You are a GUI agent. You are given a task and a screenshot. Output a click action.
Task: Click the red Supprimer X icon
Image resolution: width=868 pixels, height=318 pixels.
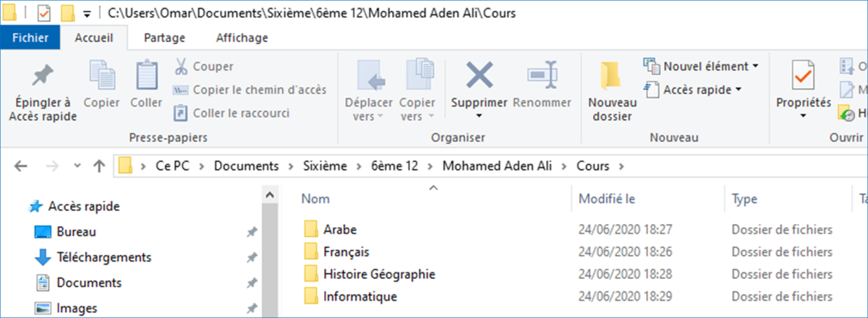click(x=479, y=75)
